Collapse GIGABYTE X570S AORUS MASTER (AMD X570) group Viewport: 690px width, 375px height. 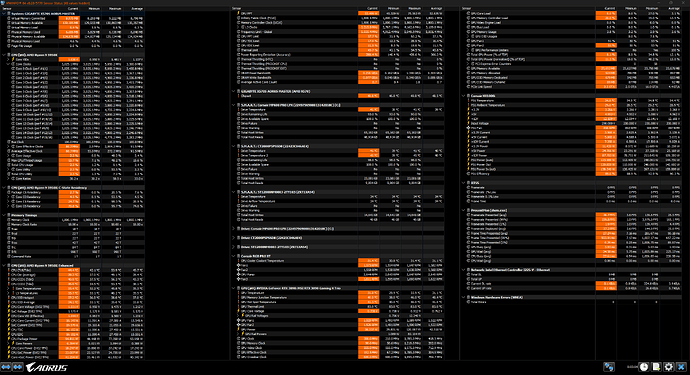234,91
